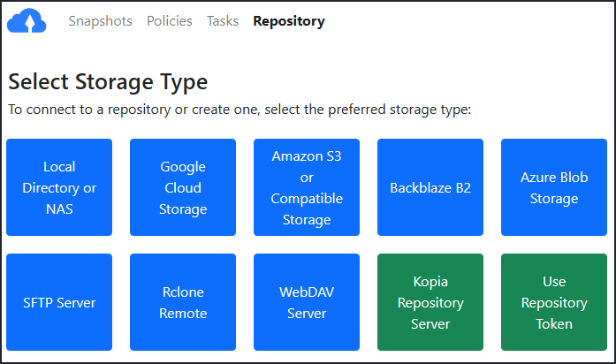Choose Backblaze B2 storage type
This screenshot has width=616, height=364.
click(430, 187)
